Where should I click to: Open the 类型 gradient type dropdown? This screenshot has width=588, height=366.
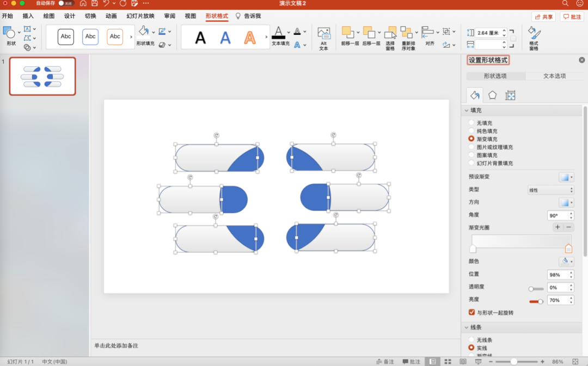pyautogui.click(x=550, y=190)
